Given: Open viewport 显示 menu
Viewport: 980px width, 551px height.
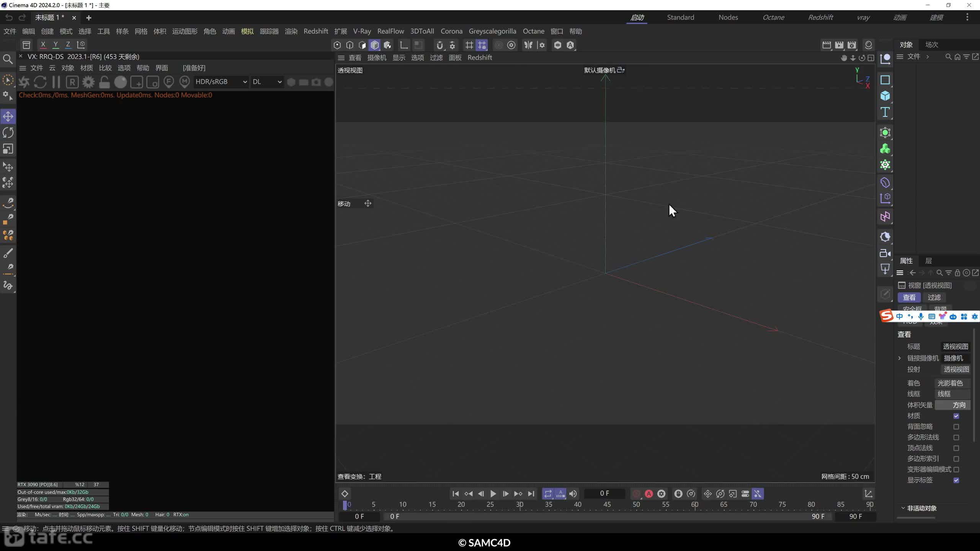Looking at the screenshot, I should pyautogui.click(x=399, y=58).
